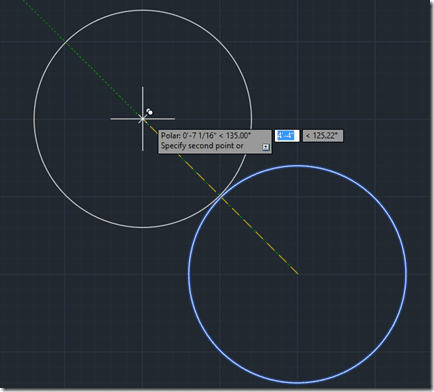Select the blue circle at its top quadrant
This screenshot has height=392, width=434.
click(298, 165)
